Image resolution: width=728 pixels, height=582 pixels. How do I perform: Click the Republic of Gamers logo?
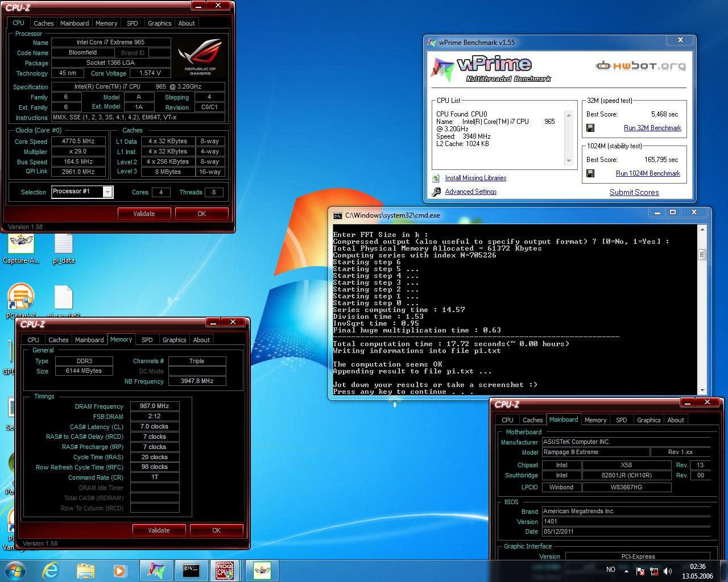click(200, 57)
